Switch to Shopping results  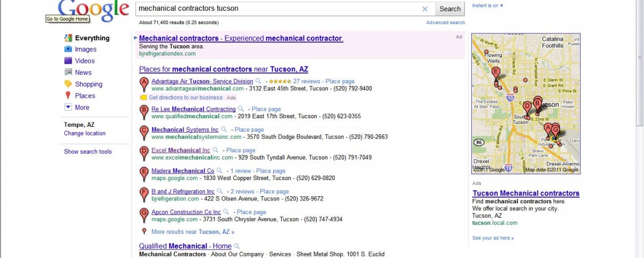point(89,84)
